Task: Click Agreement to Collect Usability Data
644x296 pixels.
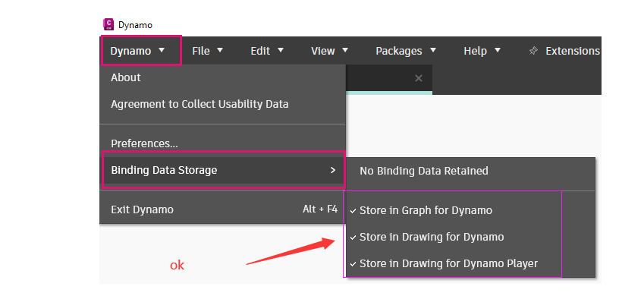Action: tap(222, 105)
